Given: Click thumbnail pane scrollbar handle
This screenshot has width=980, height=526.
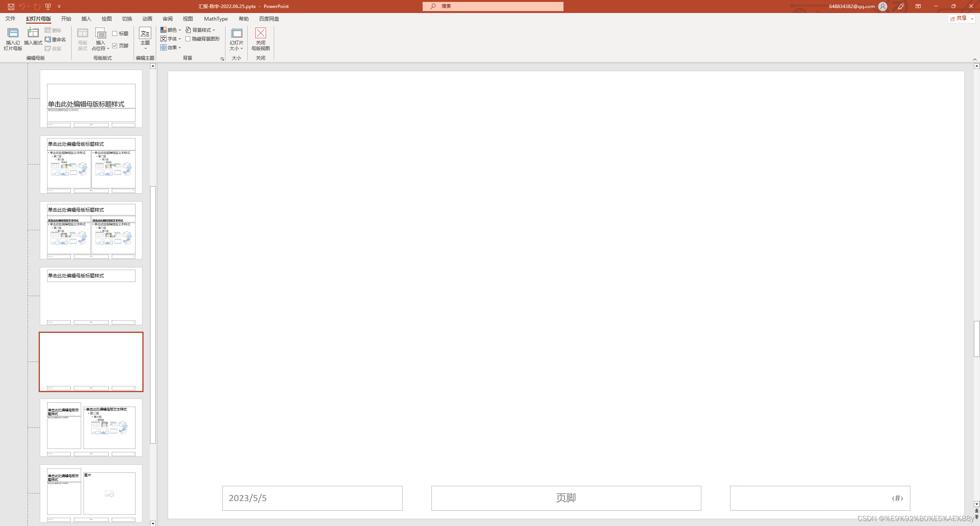Looking at the screenshot, I should coord(153,315).
